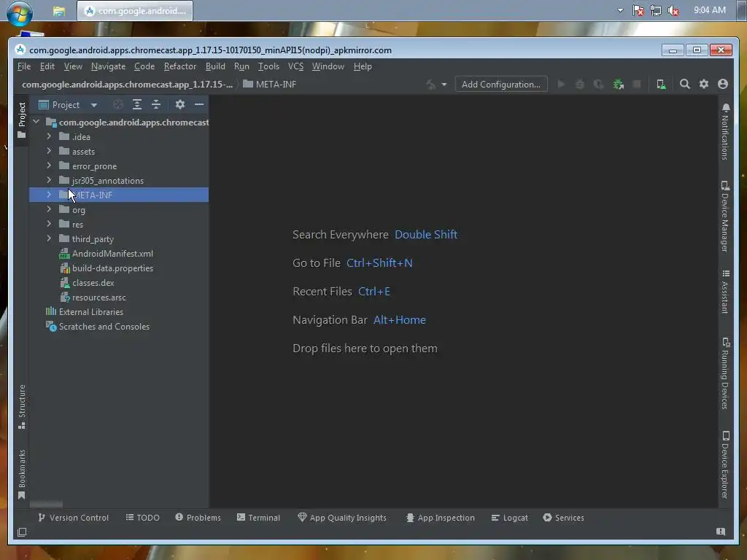Open the Logcat tool window
This screenshot has width=747, height=560.
[x=509, y=518]
